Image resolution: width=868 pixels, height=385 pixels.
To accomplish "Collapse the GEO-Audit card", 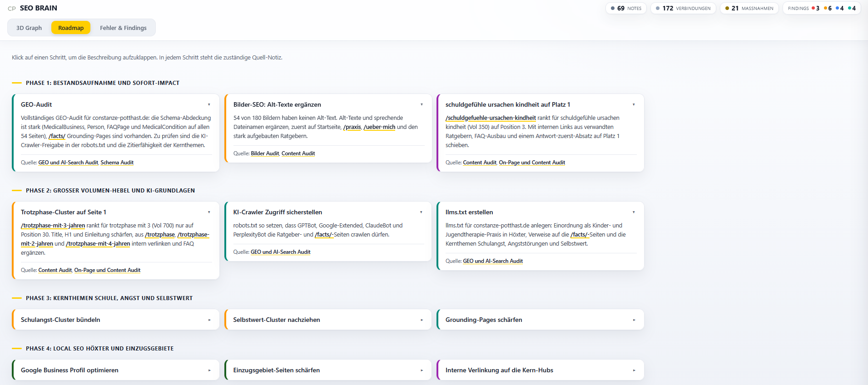I will [x=209, y=104].
